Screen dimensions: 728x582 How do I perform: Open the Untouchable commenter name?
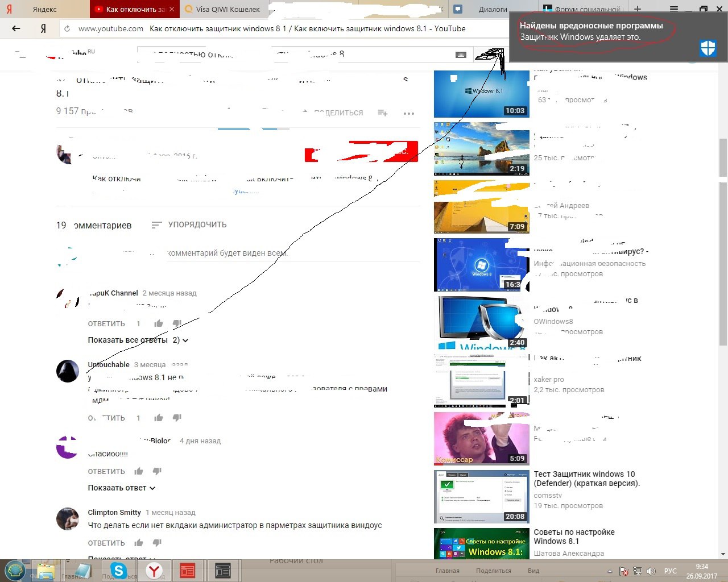click(109, 364)
